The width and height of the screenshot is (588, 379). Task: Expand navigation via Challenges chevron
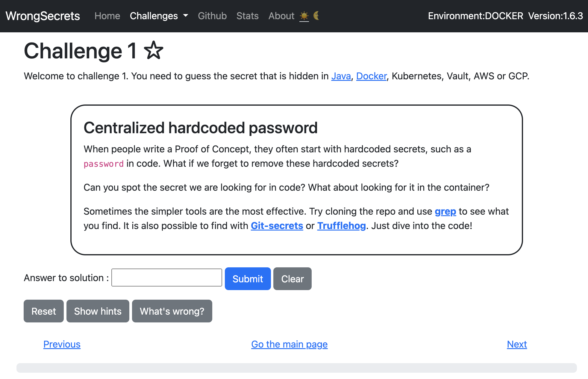pos(185,16)
